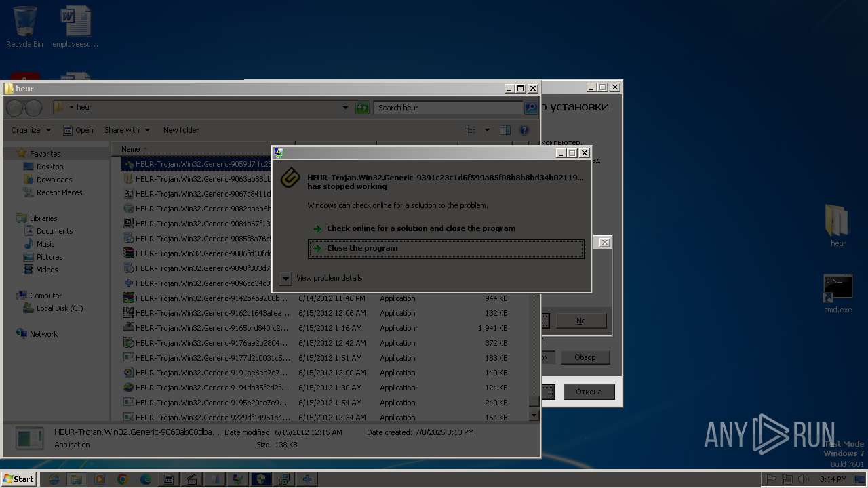Open the Documents library
This screenshot has height=488, width=868.
pyautogui.click(x=54, y=231)
